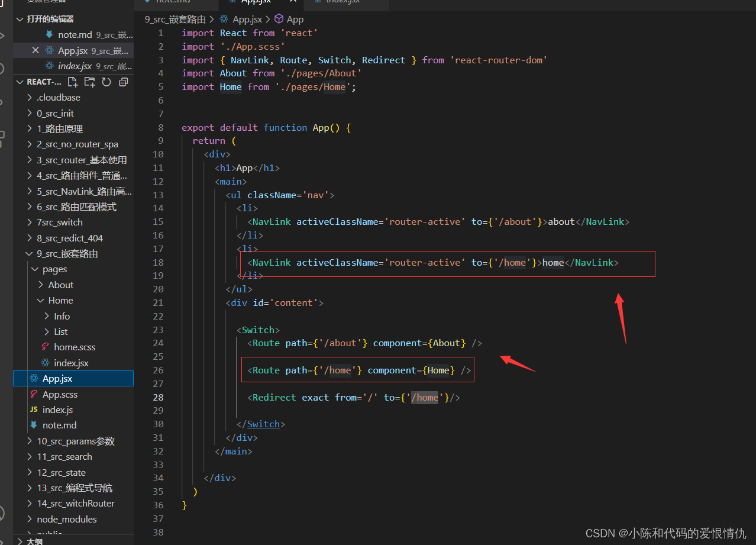Viewport: 756px width, 545px height.
Task: Click line number 28 in the gutter
Action: (158, 397)
